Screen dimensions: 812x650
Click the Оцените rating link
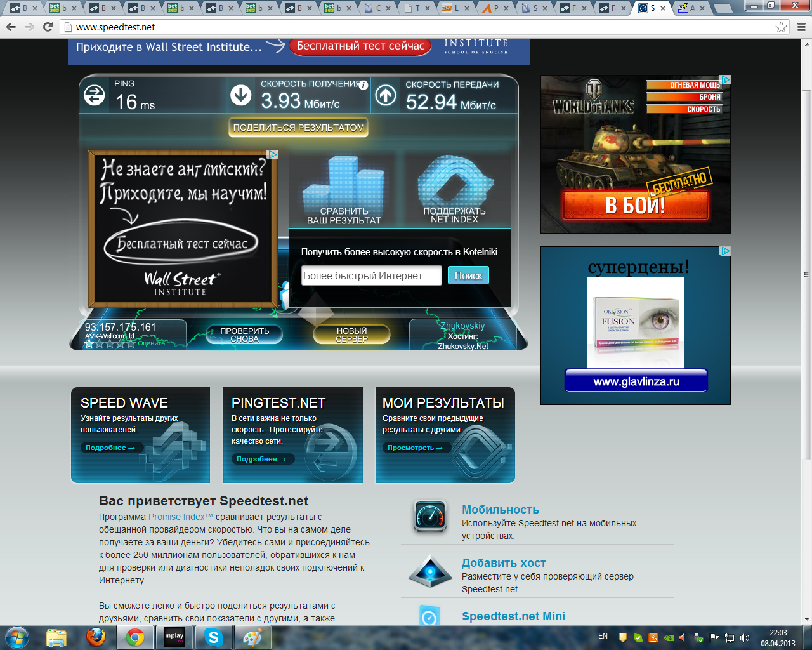[x=151, y=343]
